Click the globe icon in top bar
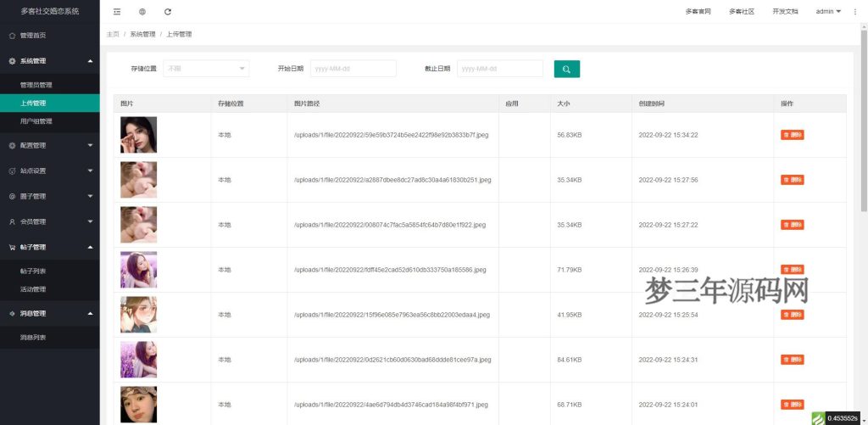The image size is (868, 425). pyautogui.click(x=142, y=12)
